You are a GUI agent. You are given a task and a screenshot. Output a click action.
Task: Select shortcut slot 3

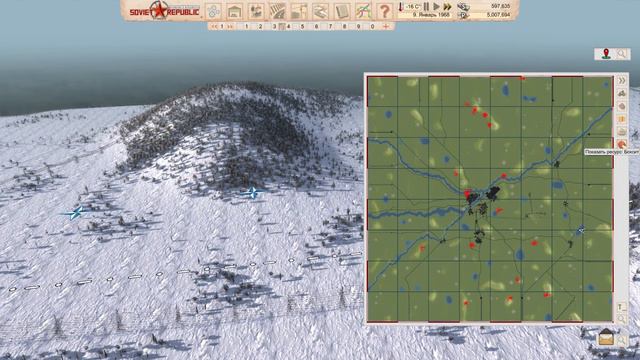(274, 27)
